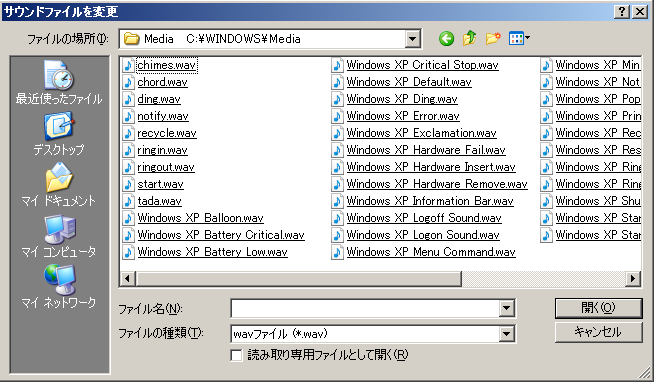Screen dimensions: 654x382
Task: Select file name Windows XP Hardware Remove.wav
Action: point(437,184)
